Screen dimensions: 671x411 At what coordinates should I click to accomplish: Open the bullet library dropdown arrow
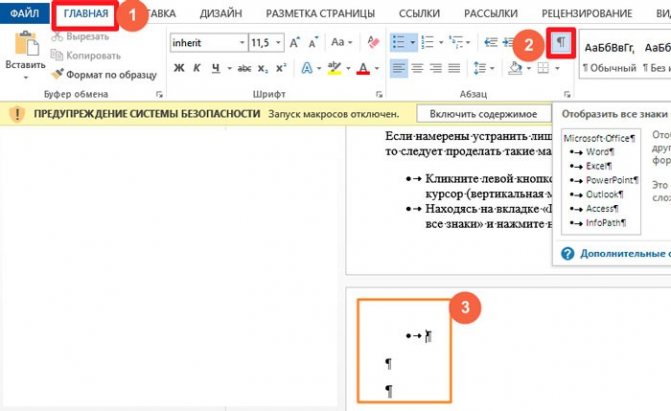pyautogui.click(x=413, y=43)
